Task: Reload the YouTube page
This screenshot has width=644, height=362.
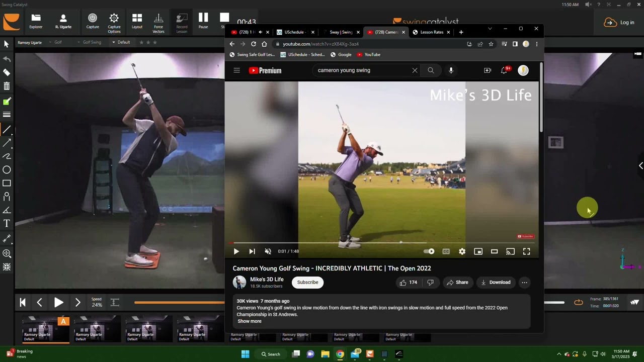Action: pyautogui.click(x=254, y=44)
